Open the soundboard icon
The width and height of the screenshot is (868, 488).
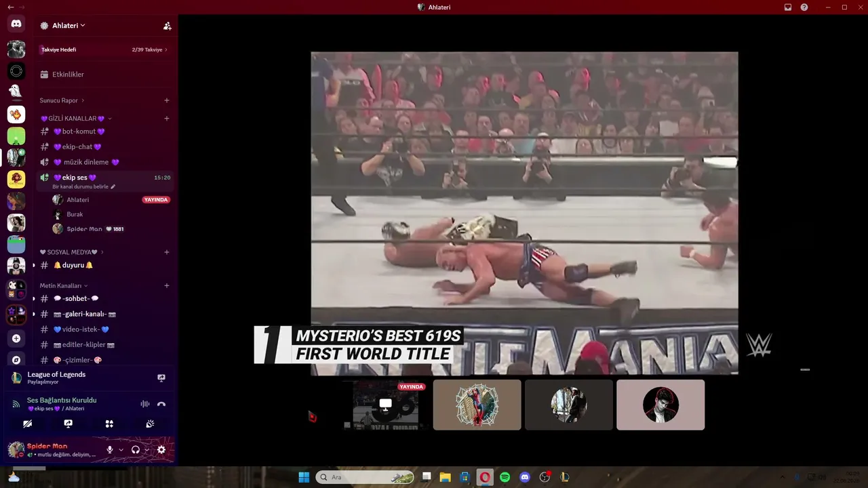pyautogui.click(x=150, y=424)
